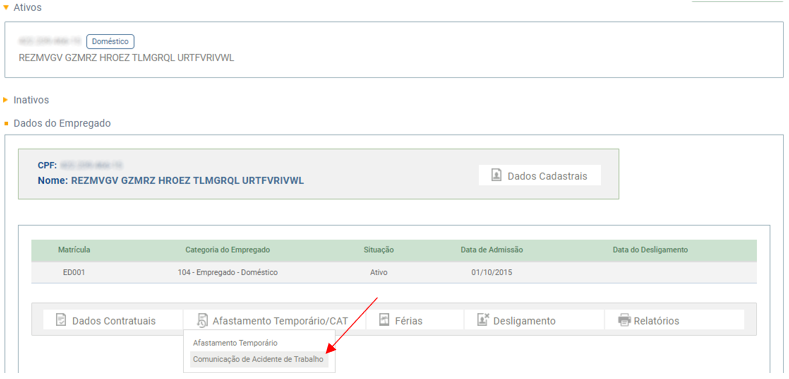
Task: Click the Doméstico badge in Ativos
Action: (110, 42)
